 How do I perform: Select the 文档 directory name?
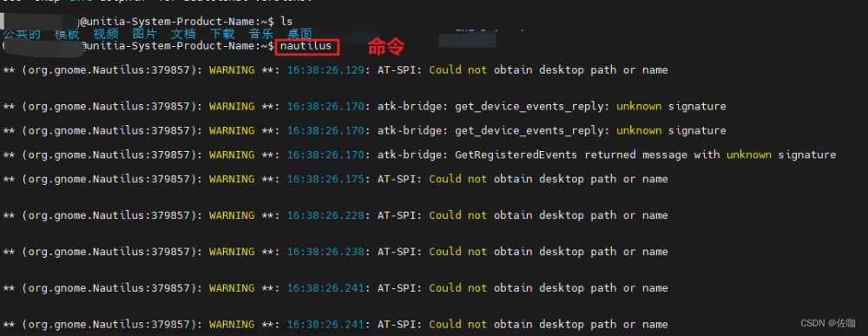click(x=183, y=35)
